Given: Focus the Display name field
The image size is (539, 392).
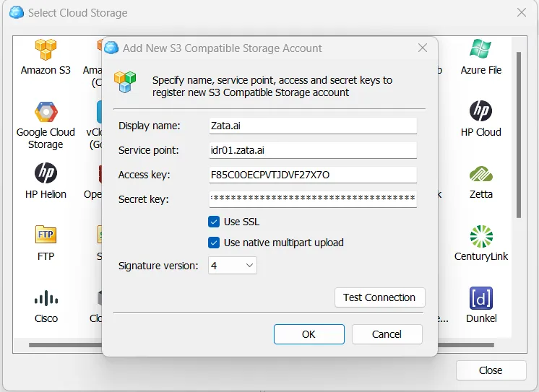Looking at the screenshot, I should pos(313,126).
